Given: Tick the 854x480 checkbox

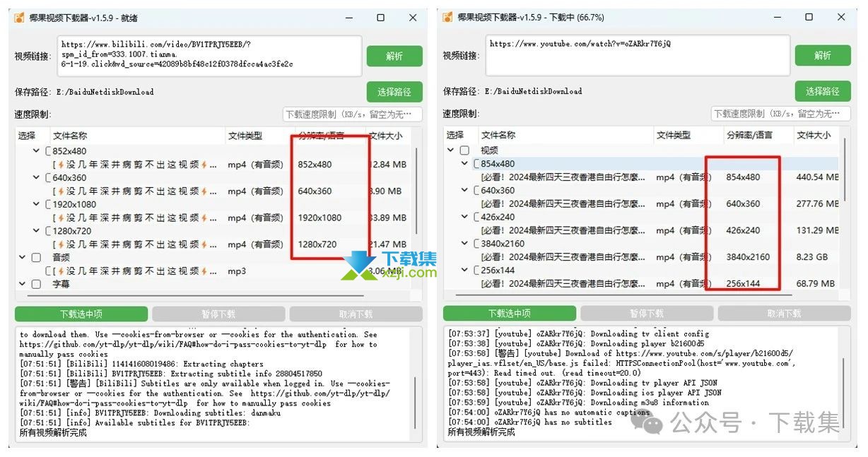Looking at the screenshot, I should (478, 164).
